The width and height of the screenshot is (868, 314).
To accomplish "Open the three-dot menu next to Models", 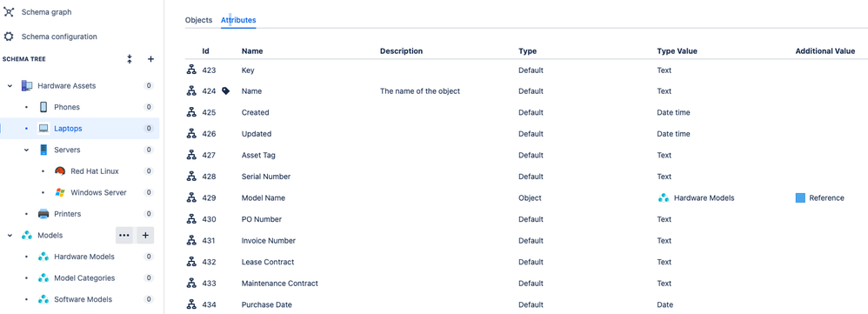I will pyautogui.click(x=124, y=236).
